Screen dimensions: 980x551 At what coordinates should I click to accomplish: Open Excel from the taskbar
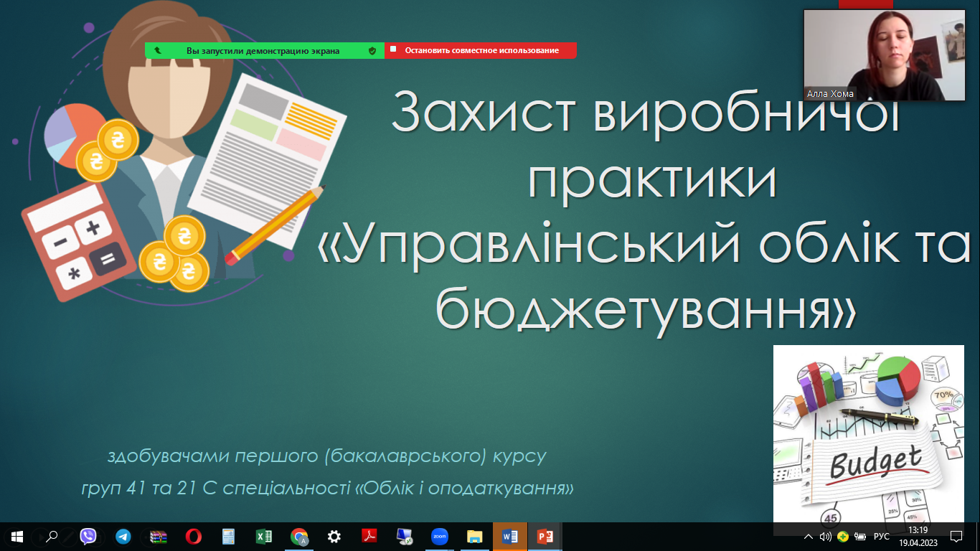(263, 536)
